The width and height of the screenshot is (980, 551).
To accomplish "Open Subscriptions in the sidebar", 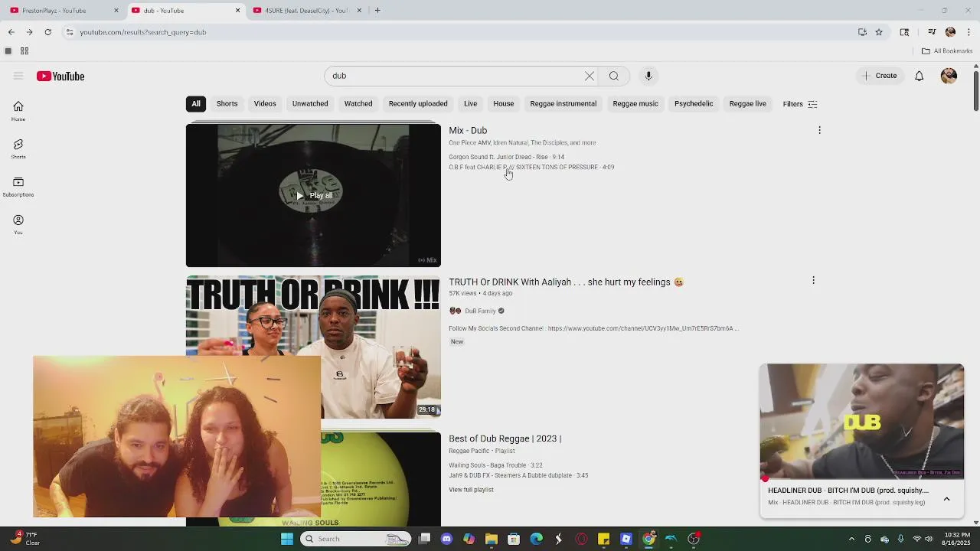I will [x=18, y=187].
